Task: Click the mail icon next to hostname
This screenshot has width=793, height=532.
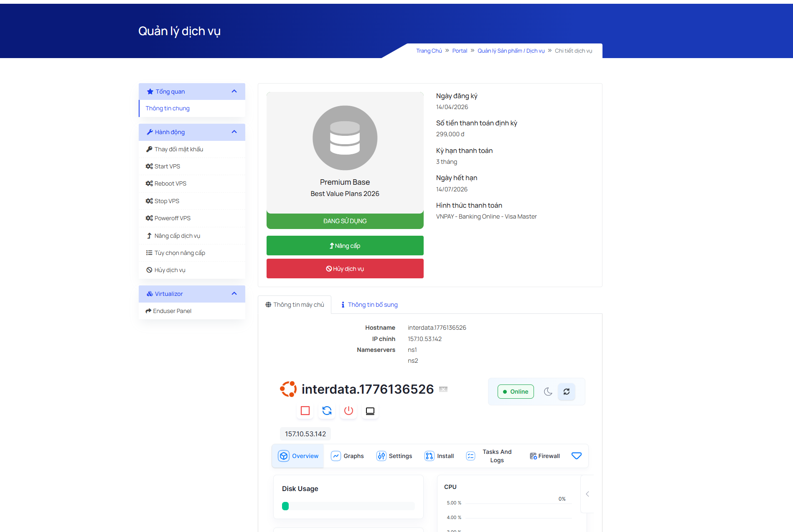Action: point(443,389)
